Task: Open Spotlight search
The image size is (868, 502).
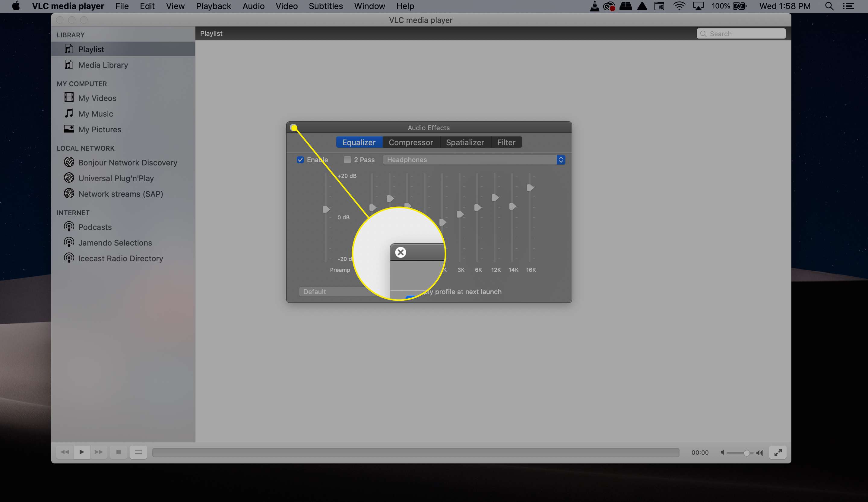Action: pos(829,6)
